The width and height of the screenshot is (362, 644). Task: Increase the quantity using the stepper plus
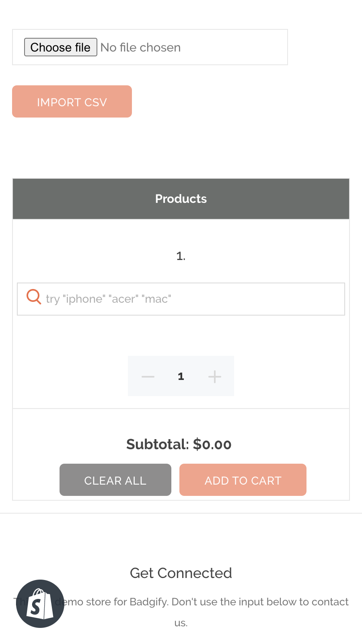click(214, 376)
